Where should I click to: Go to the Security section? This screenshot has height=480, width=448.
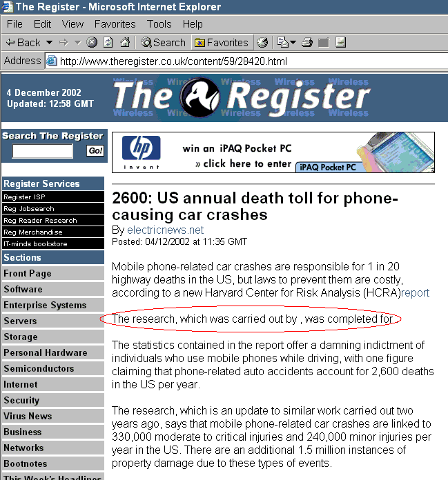click(53, 400)
